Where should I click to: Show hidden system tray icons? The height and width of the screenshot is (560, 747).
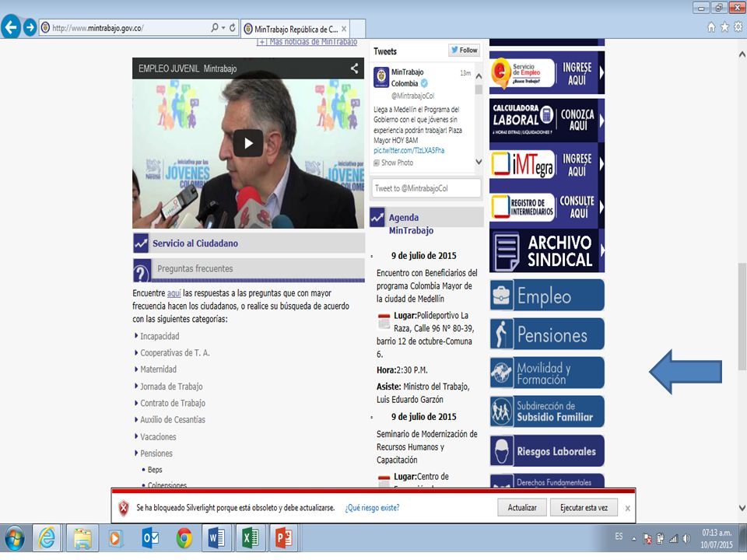(634, 538)
